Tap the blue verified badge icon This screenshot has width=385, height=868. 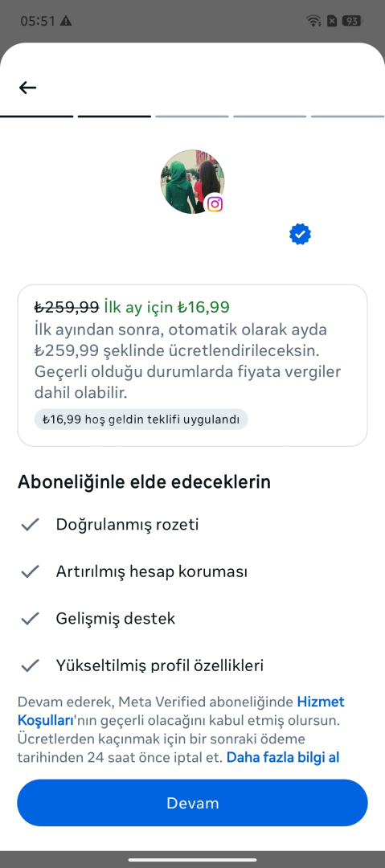coord(300,235)
